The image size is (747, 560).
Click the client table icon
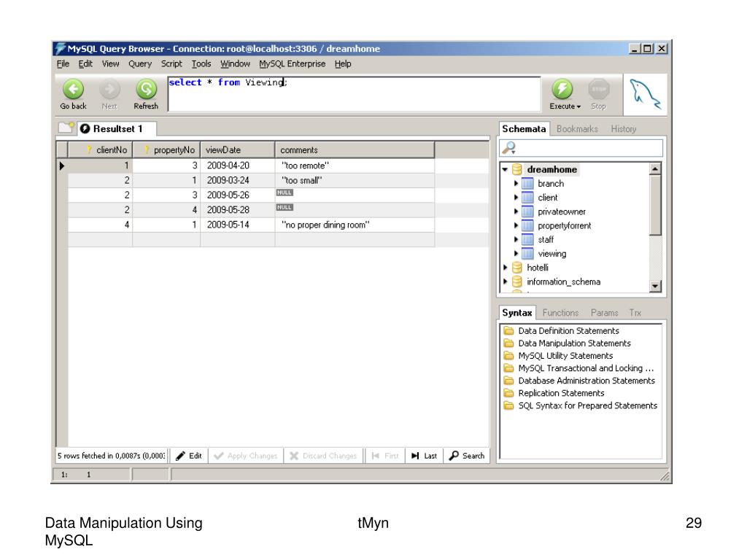pos(527,198)
